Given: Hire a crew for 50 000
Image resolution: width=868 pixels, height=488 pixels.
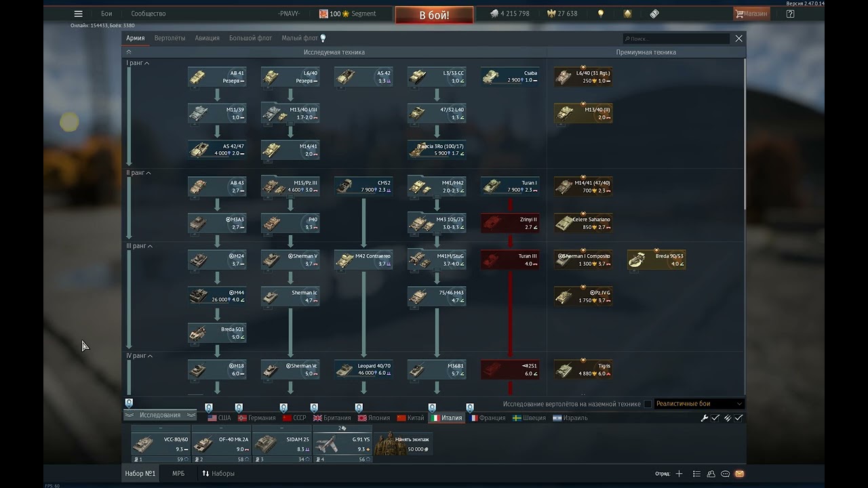Looking at the screenshot, I should point(403,444).
